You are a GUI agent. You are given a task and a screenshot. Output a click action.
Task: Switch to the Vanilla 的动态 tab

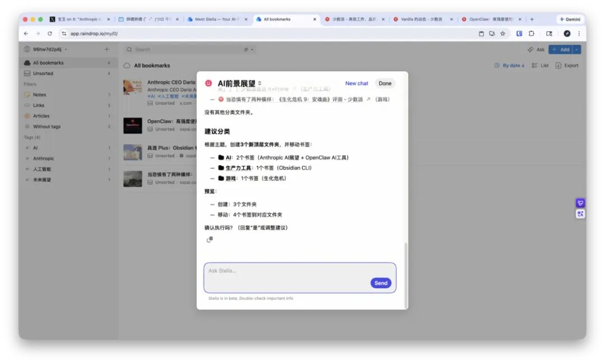tap(423, 19)
